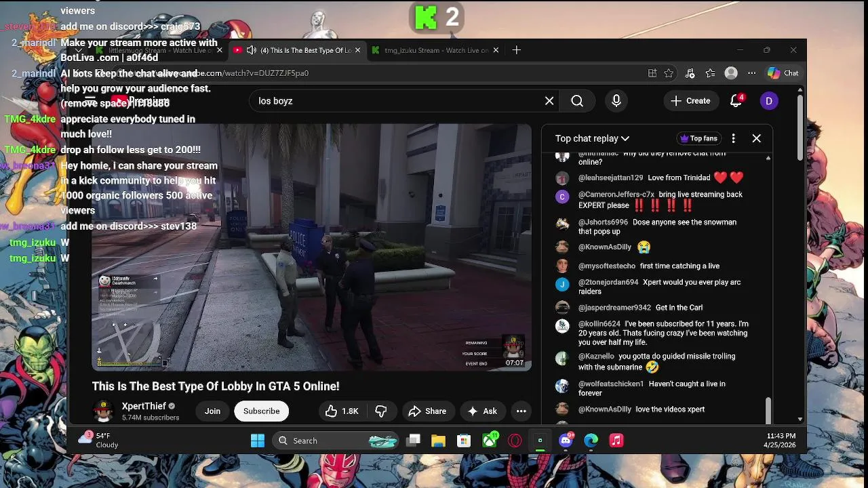Click video title This Is The Best Type

[216, 386]
